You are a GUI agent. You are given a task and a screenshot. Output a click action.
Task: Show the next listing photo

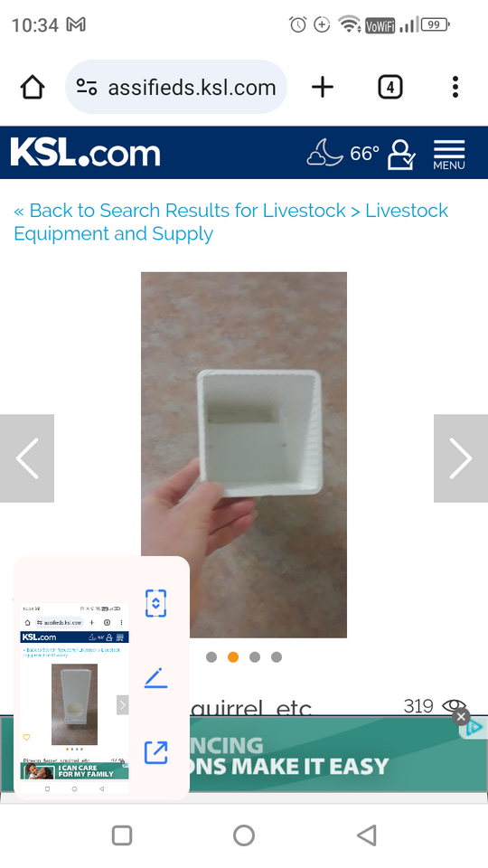pyautogui.click(x=461, y=458)
